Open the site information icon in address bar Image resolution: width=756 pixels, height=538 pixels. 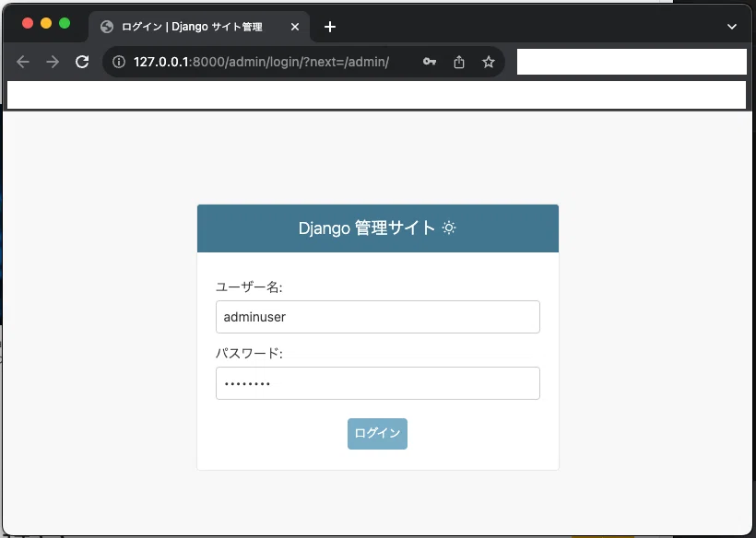[119, 62]
